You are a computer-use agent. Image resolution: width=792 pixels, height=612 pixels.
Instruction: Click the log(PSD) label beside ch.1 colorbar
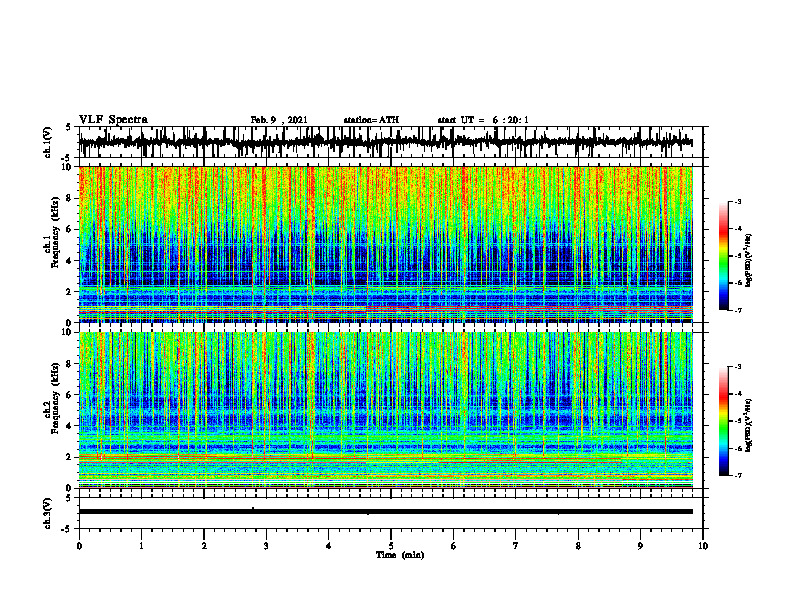click(749, 260)
